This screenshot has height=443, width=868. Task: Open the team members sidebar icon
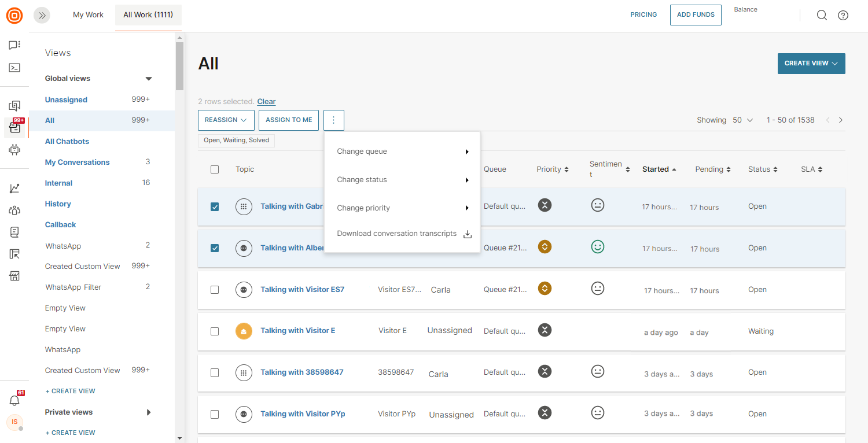pyautogui.click(x=14, y=211)
